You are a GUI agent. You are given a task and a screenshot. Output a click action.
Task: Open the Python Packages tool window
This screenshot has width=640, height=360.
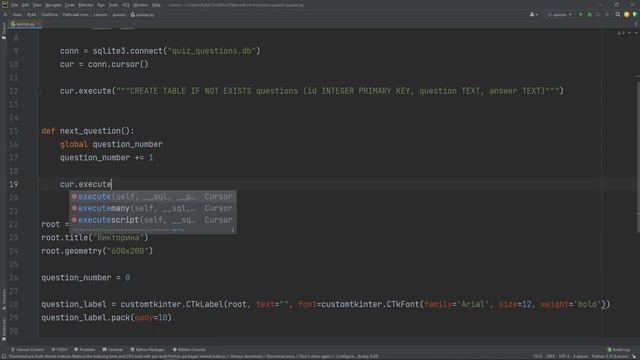pyautogui.click(x=147, y=350)
